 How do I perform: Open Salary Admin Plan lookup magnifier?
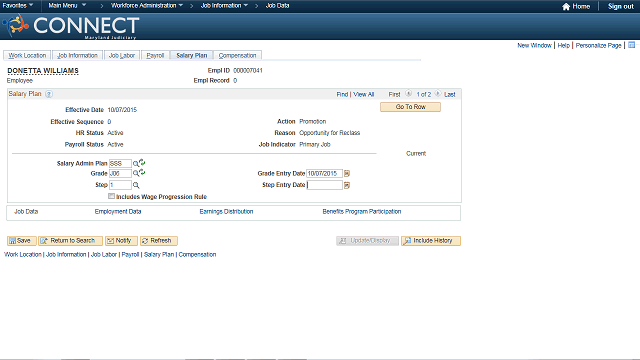[x=136, y=164]
